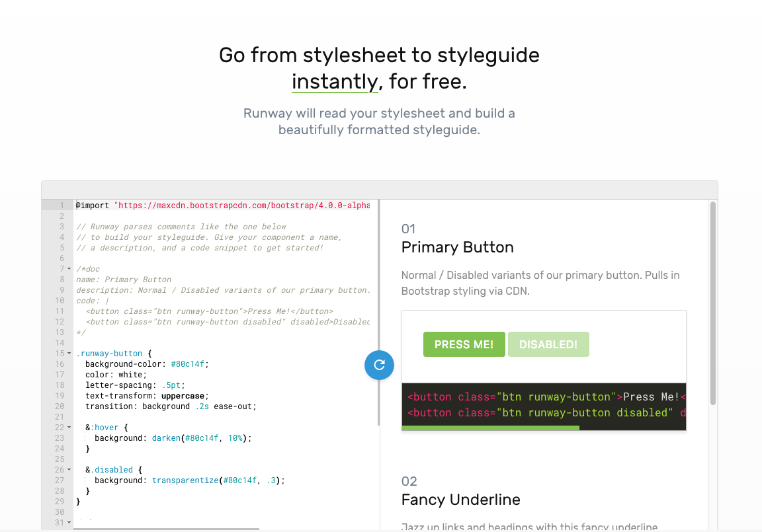Click the 'code: |' comment line

pos(93,301)
